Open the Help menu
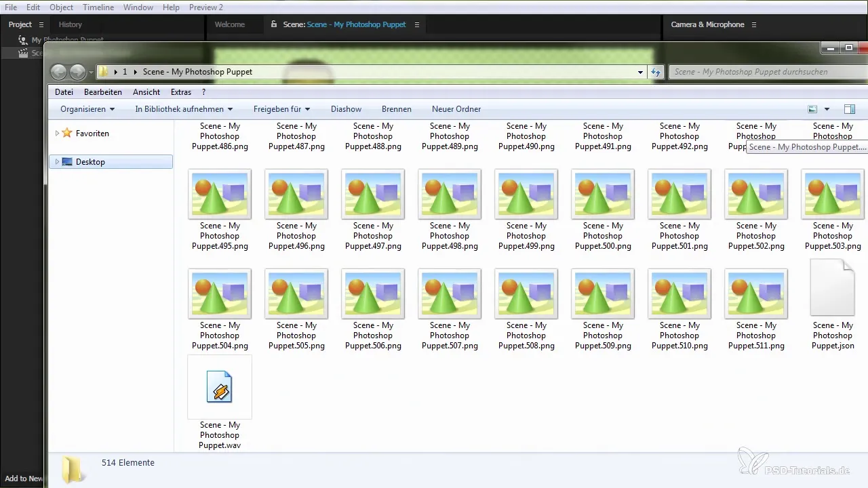This screenshot has width=868, height=488. click(x=172, y=7)
